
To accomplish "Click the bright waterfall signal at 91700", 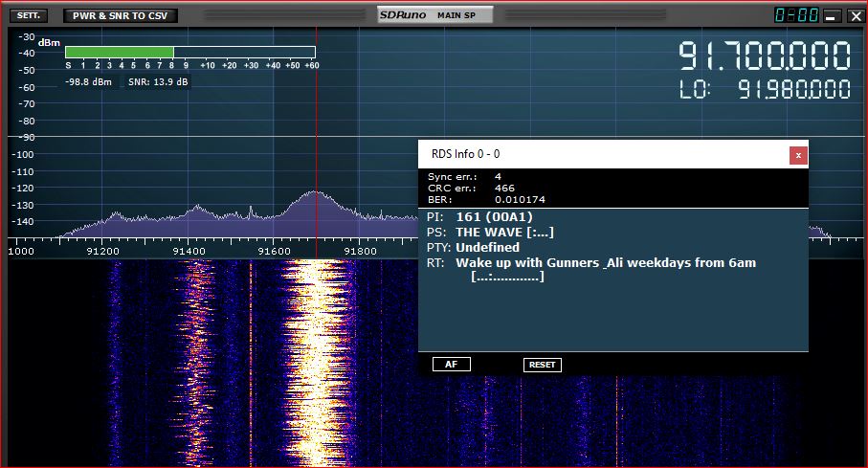I will 317,363.
